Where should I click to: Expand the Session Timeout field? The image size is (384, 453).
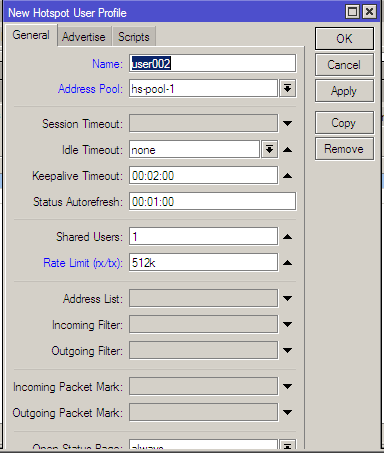(287, 124)
